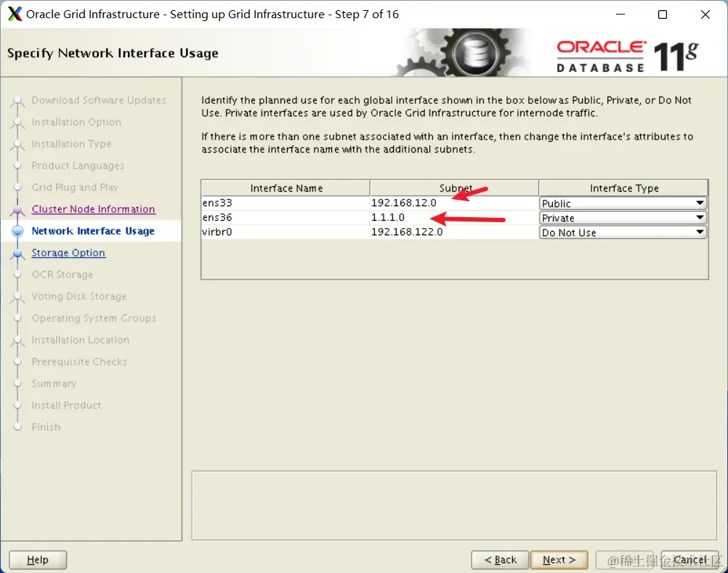Minimize the installer window
The width and height of the screenshot is (728, 573).
click(x=620, y=15)
